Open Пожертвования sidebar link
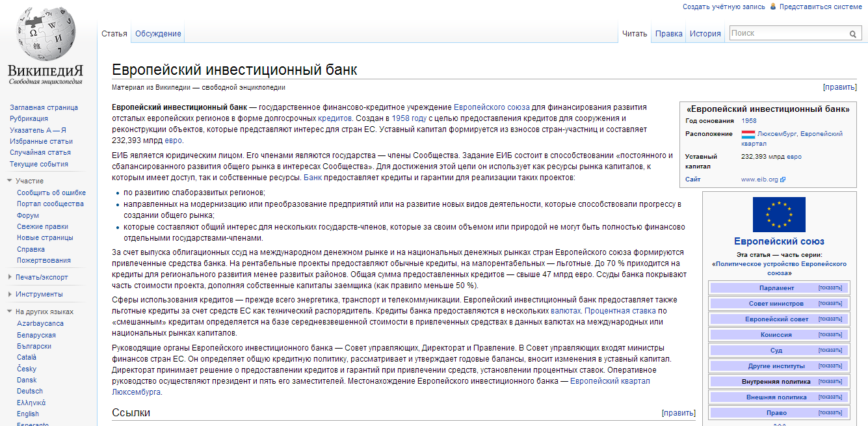Image resolution: width=868 pixels, height=426 pixels. click(44, 260)
